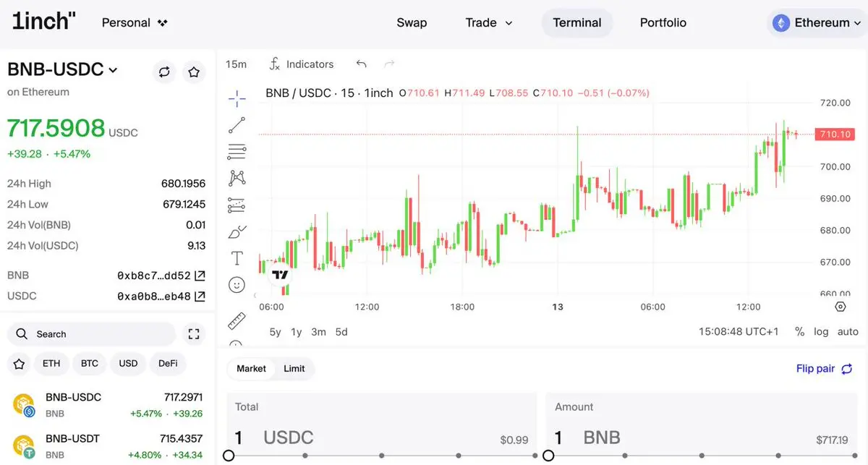Screen dimensions: 868x465
Task: Select the ruler measure tool
Action: coord(237,321)
